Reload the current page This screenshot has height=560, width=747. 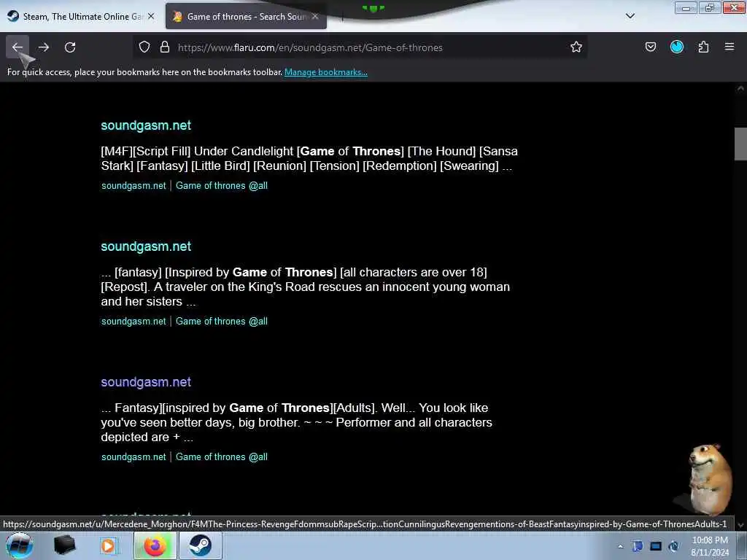point(70,47)
